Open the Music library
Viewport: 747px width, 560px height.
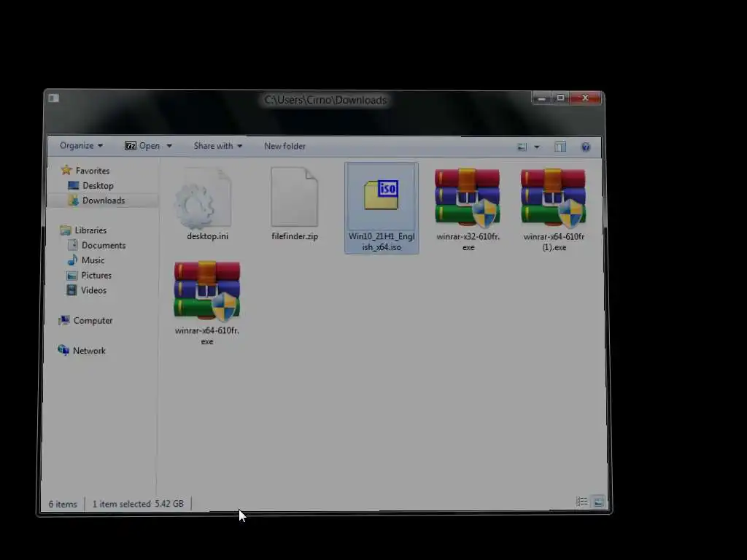point(86,260)
